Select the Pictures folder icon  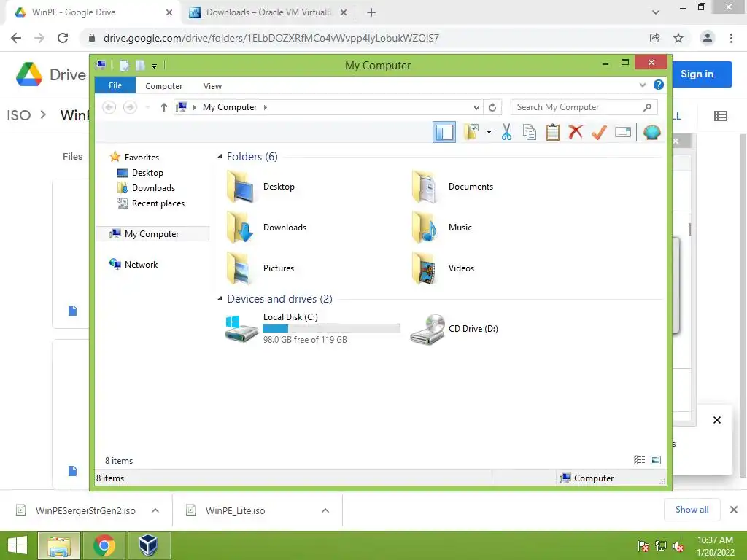(x=240, y=268)
